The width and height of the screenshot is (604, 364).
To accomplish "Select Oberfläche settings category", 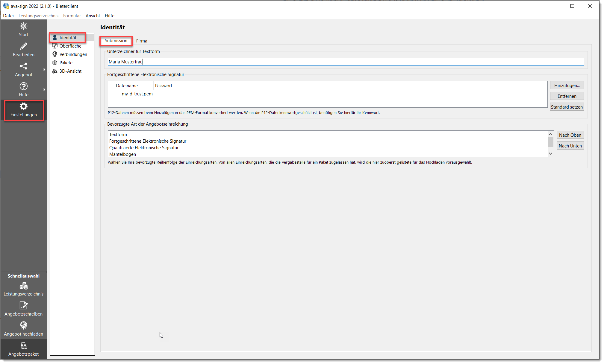I will [72, 46].
